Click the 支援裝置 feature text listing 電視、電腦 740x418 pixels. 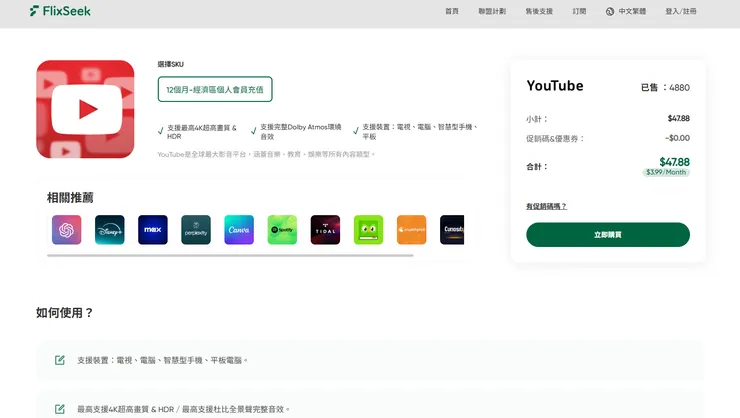pos(420,132)
